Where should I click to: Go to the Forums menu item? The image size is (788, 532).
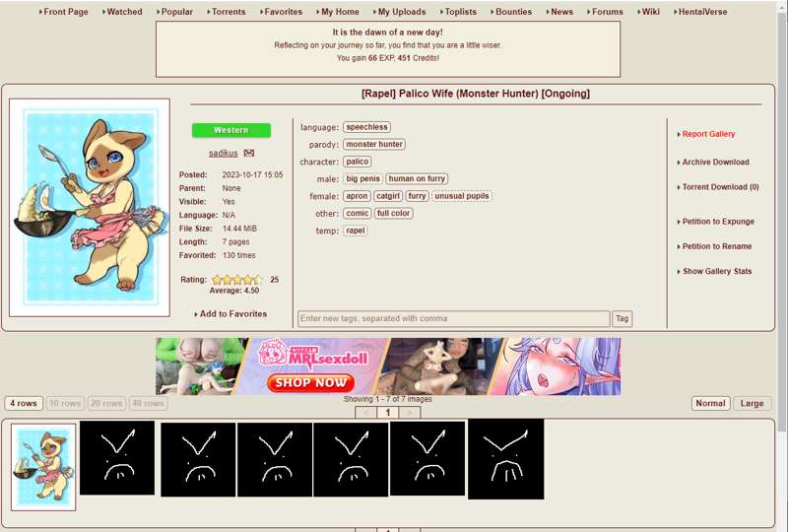click(607, 12)
